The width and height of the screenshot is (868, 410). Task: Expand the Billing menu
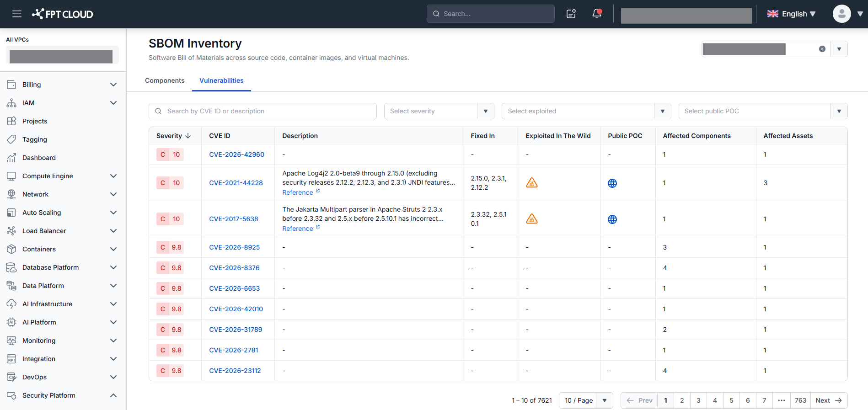coord(113,85)
